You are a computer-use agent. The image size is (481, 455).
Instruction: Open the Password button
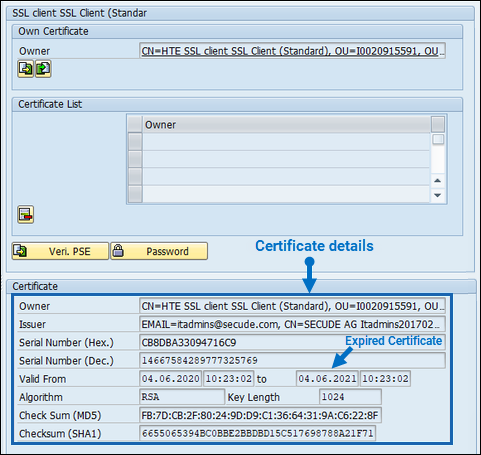159,251
